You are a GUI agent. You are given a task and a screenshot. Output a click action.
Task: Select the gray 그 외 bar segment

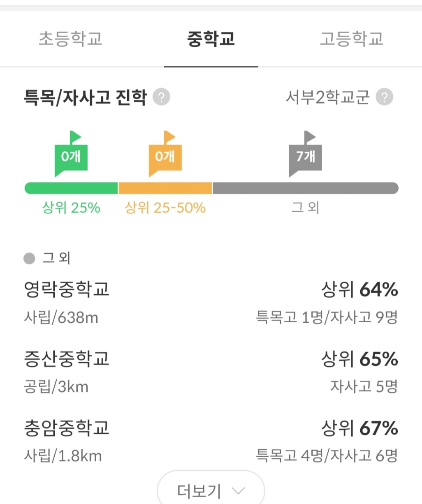click(x=306, y=188)
